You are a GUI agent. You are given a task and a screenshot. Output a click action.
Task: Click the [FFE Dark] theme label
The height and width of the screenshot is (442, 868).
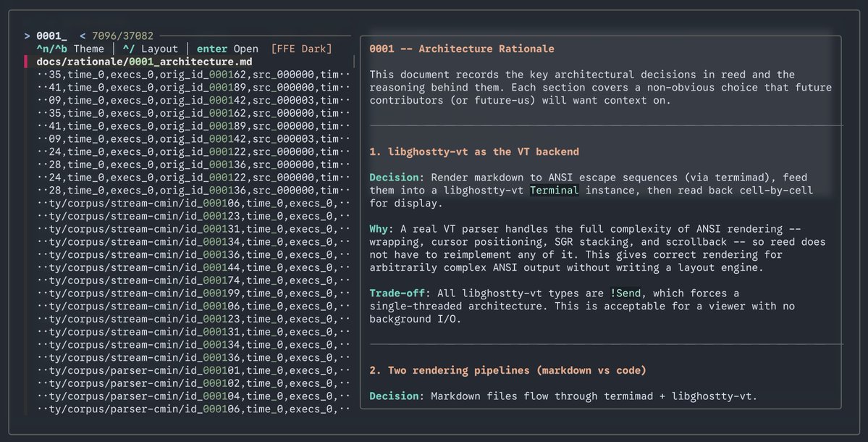point(302,49)
